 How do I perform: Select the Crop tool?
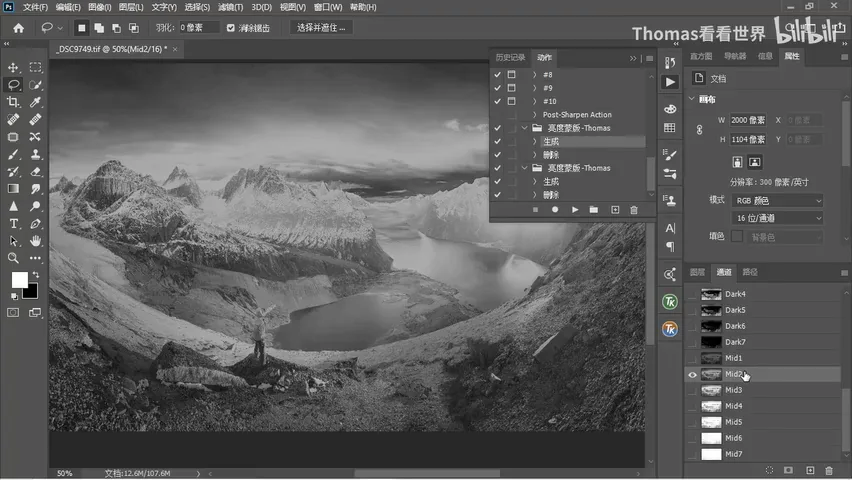tap(13, 102)
